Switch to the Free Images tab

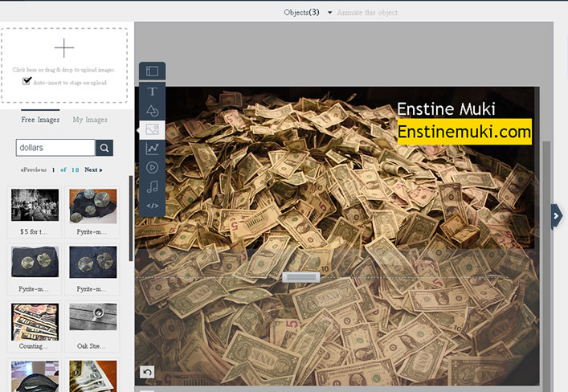(40, 120)
